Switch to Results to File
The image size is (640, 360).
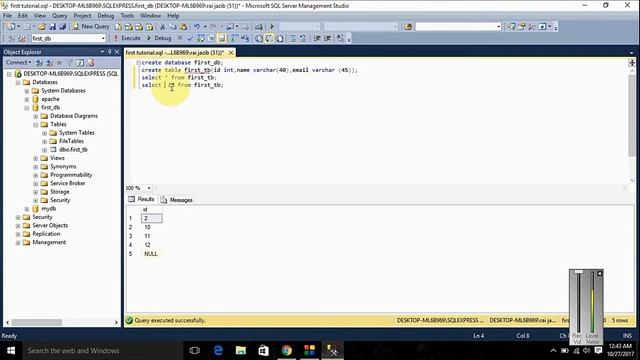280,38
